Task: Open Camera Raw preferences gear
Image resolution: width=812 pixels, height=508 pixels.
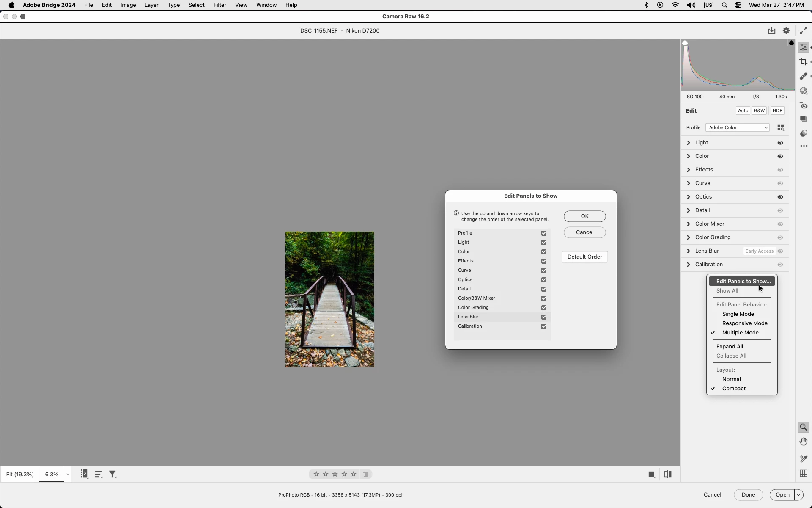Action: [786, 30]
